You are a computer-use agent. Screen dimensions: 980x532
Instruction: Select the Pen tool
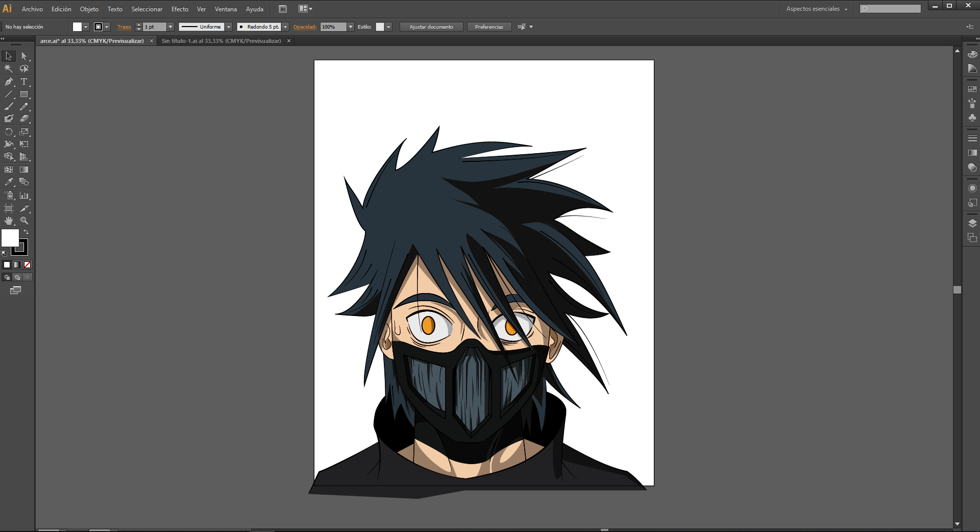pyautogui.click(x=9, y=82)
